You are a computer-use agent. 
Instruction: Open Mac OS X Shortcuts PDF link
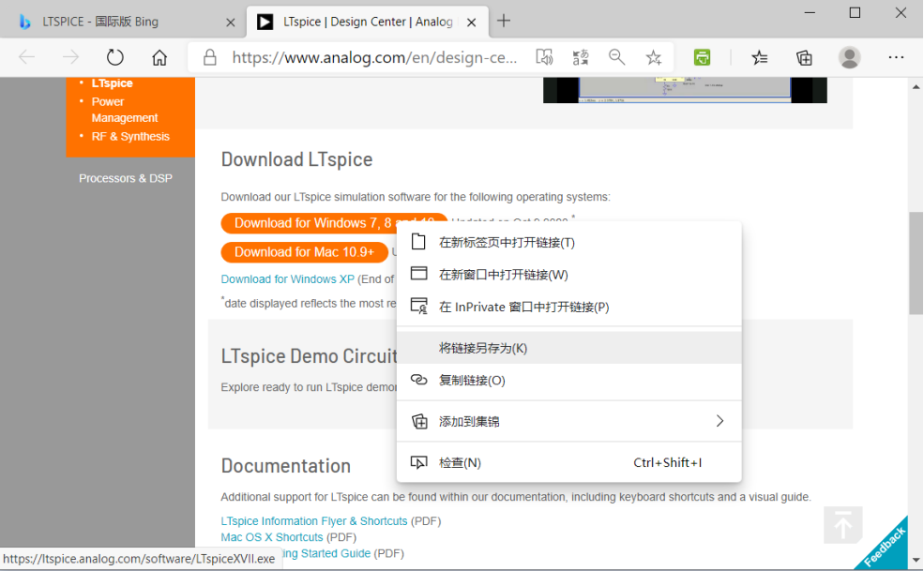272,537
